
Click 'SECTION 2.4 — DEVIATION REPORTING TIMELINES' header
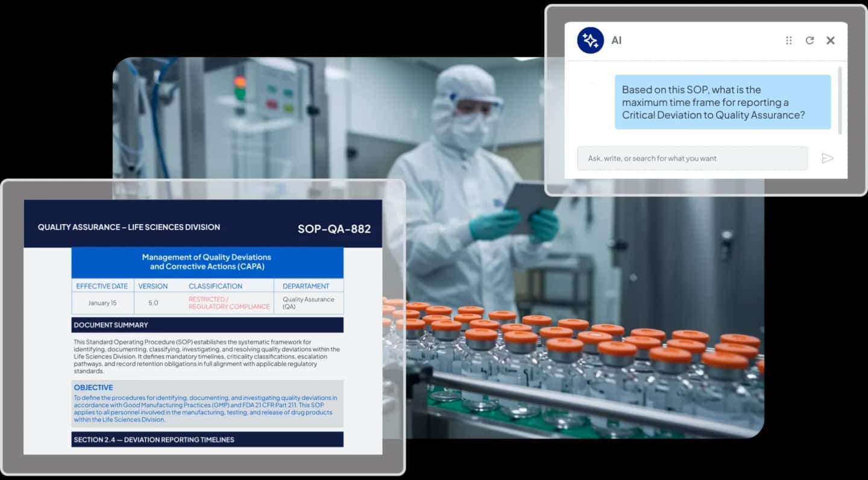click(x=207, y=439)
